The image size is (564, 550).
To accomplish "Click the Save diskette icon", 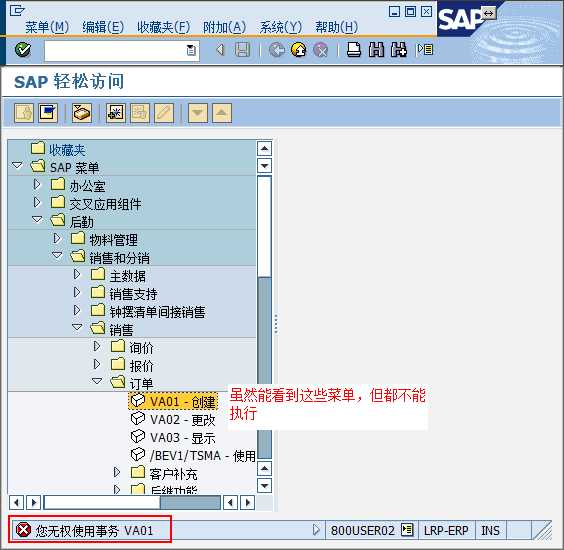I will (x=242, y=50).
